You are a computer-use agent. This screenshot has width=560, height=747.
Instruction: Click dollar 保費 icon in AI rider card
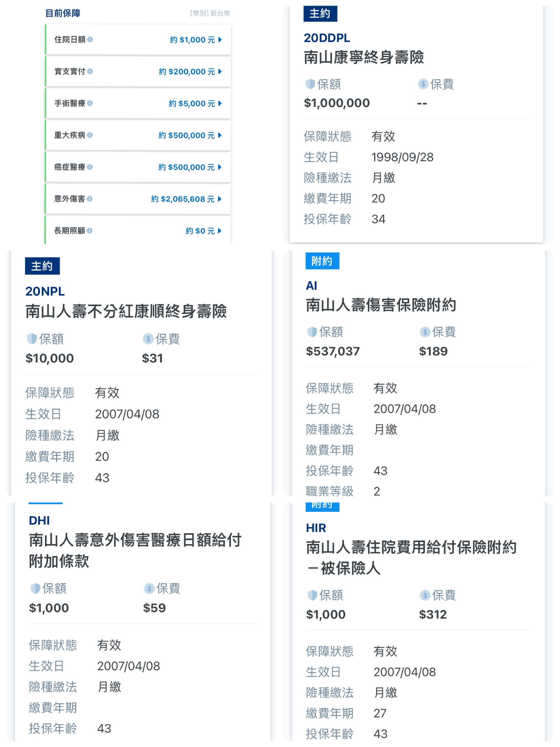(425, 332)
